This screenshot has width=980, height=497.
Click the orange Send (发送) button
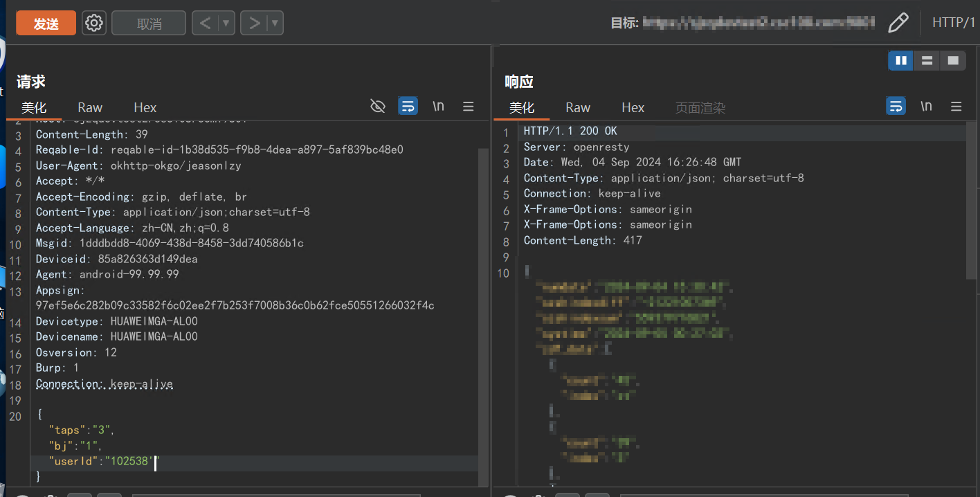tap(46, 24)
